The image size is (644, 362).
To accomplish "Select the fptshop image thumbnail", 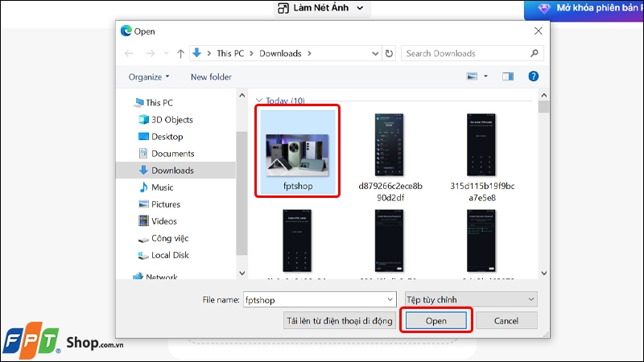I will pos(297,155).
